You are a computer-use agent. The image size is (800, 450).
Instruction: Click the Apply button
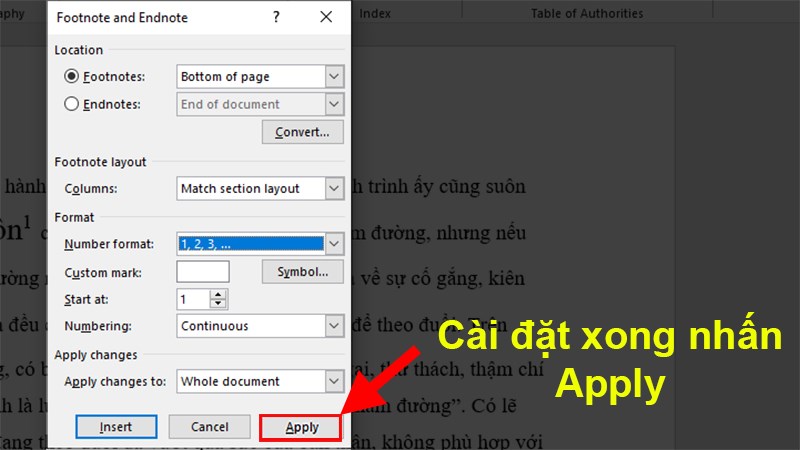(301, 427)
